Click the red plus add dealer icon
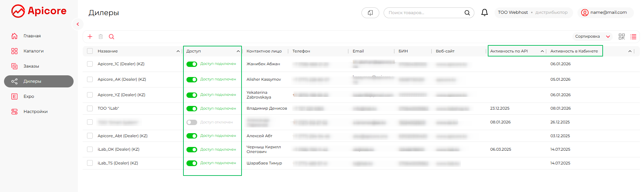This screenshot has height=192, width=644. point(90,37)
